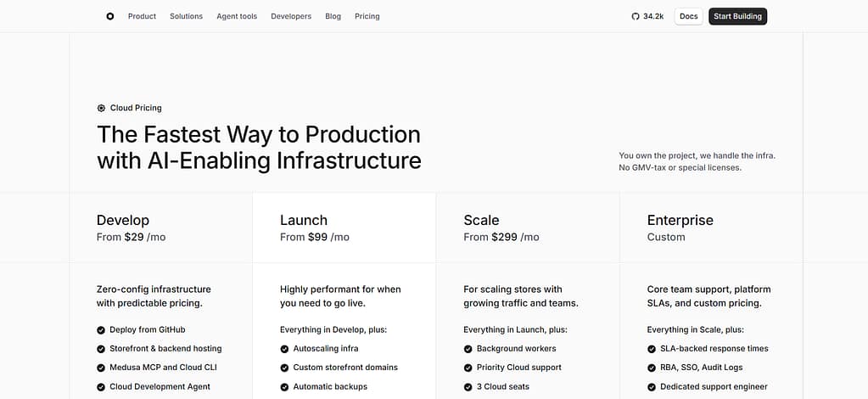Click the Background workers feature text
The image size is (868, 399).
(x=517, y=349)
